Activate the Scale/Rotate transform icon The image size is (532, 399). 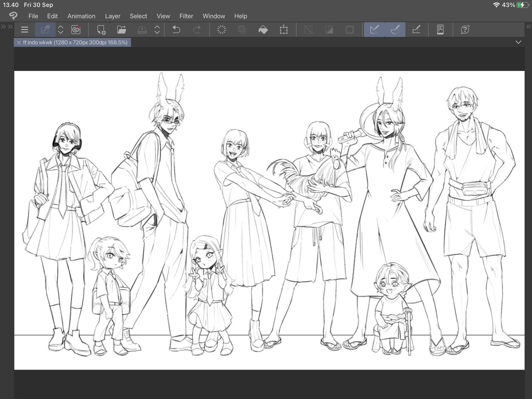click(284, 30)
